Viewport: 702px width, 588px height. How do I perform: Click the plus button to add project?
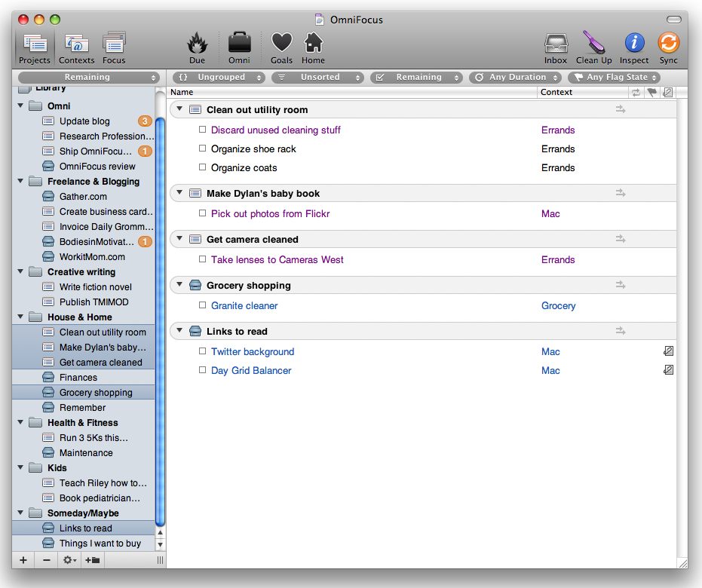23,560
